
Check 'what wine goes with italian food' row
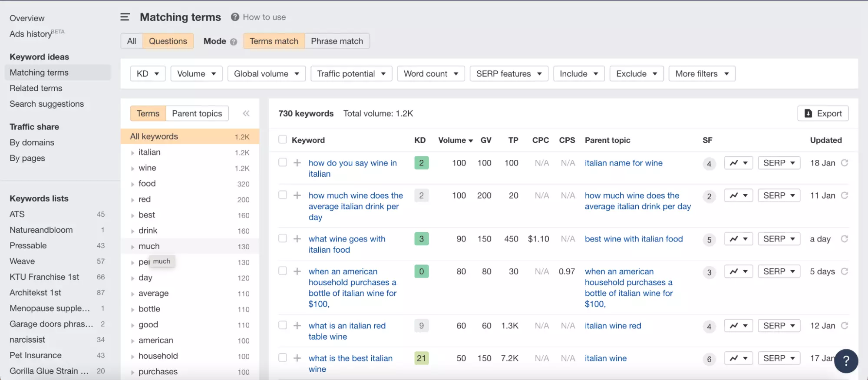point(283,238)
